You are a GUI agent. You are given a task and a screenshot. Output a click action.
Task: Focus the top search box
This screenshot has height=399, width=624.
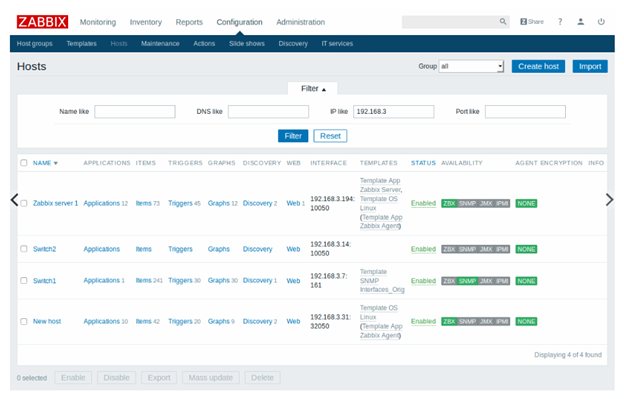pyautogui.click(x=456, y=22)
